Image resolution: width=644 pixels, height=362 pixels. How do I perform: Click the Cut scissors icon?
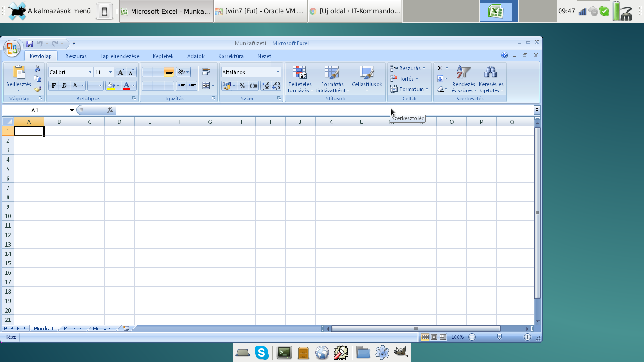pos(38,69)
